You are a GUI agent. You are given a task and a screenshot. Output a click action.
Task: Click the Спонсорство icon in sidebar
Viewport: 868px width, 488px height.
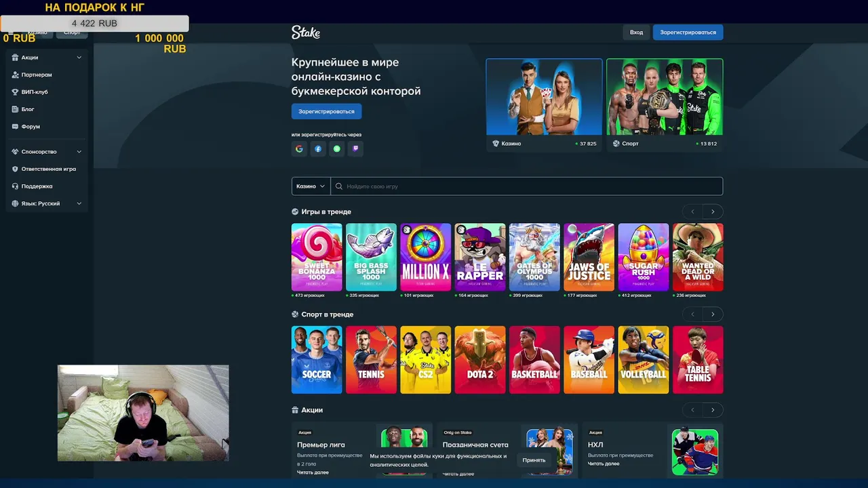tap(15, 152)
